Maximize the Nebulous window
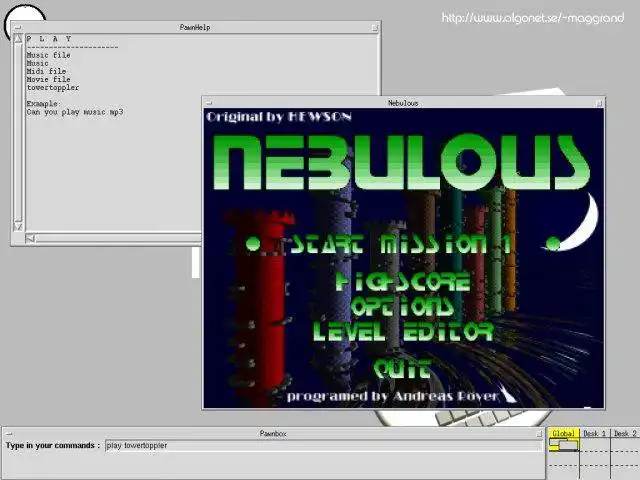The image size is (640, 480). pyautogui.click(x=599, y=103)
